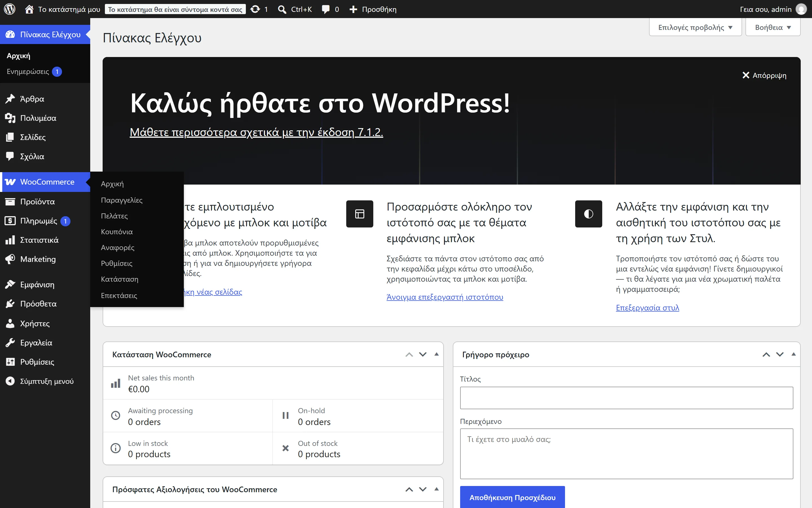The width and height of the screenshot is (812, 508).
Task: Move the Κατάσταση WooCommerce widget up
Action: tap(409, 354)
